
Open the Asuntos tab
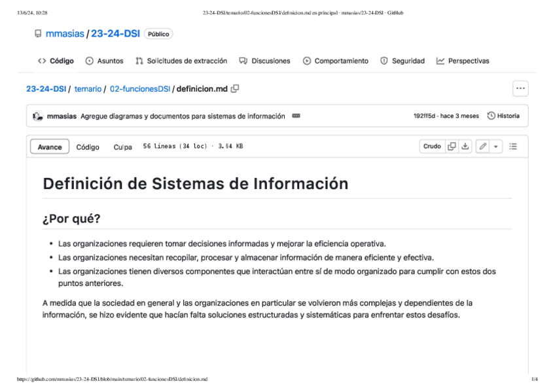click(x=104, y=61)
